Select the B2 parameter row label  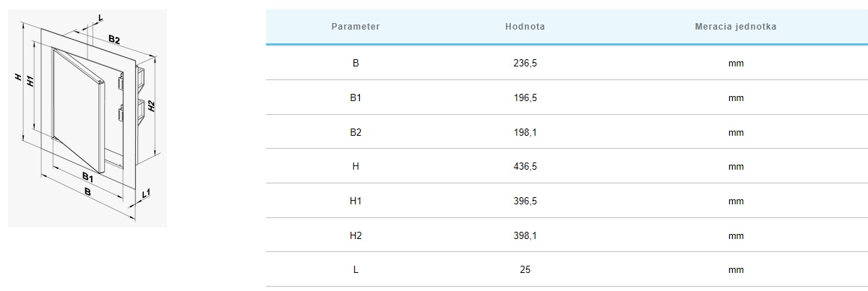coord(356,132)
